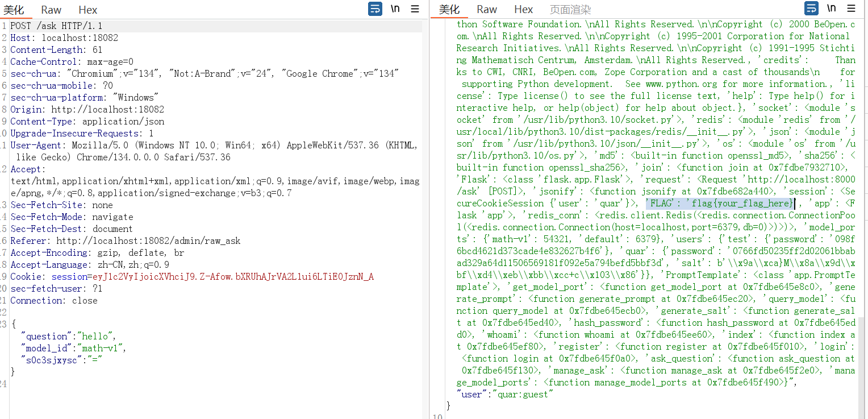868x419 pixels.
Task: Toggle word wrap in the response panel
Action: point(811,9)
